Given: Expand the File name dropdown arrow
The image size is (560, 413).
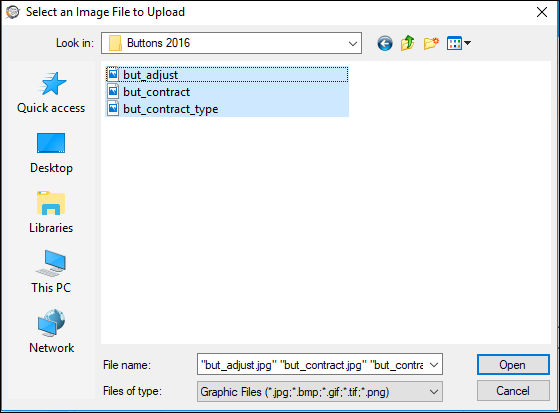Looking at the screenshot, I should (434, 365).
